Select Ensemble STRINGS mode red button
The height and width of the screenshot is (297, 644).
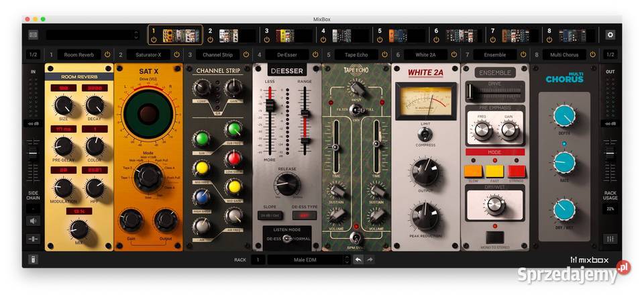point(517,171)
